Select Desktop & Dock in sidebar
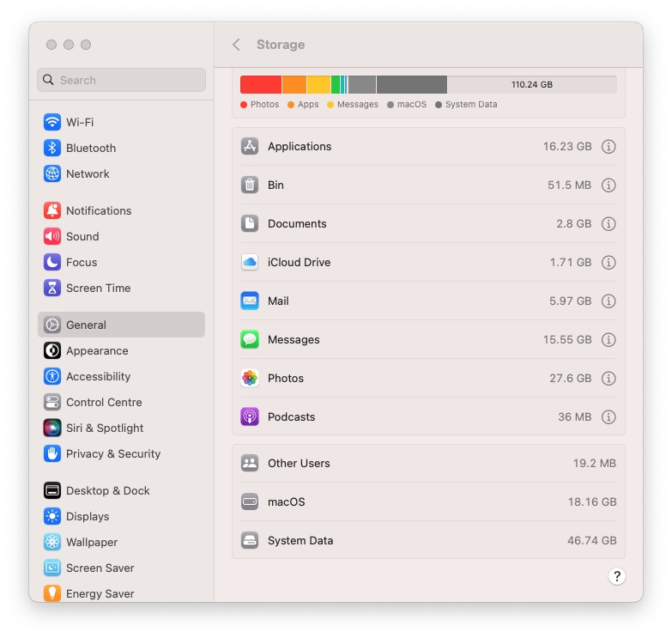This screenshot has width=672, height=638. 121,490
